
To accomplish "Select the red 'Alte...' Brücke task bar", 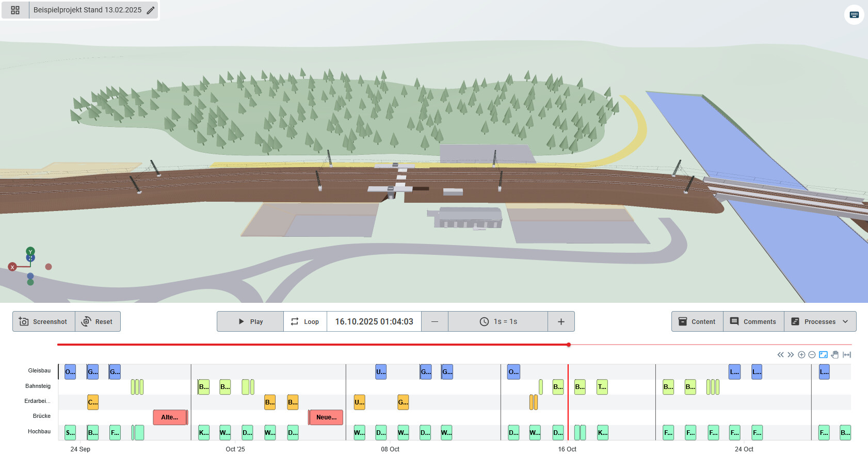I will pos(170,417).
